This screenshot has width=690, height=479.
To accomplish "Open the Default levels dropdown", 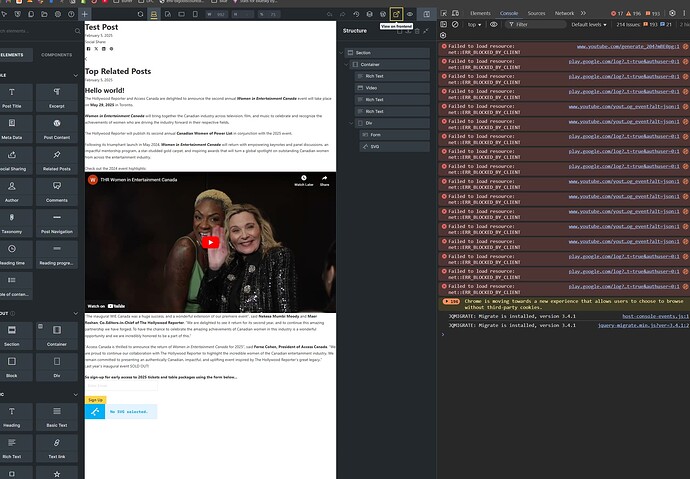I will [589, 25].
